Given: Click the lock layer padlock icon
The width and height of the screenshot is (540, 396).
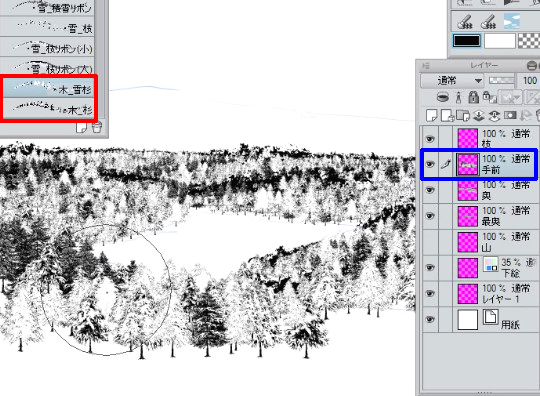Looking at the screenshot, I should click(x=474, y=97).
